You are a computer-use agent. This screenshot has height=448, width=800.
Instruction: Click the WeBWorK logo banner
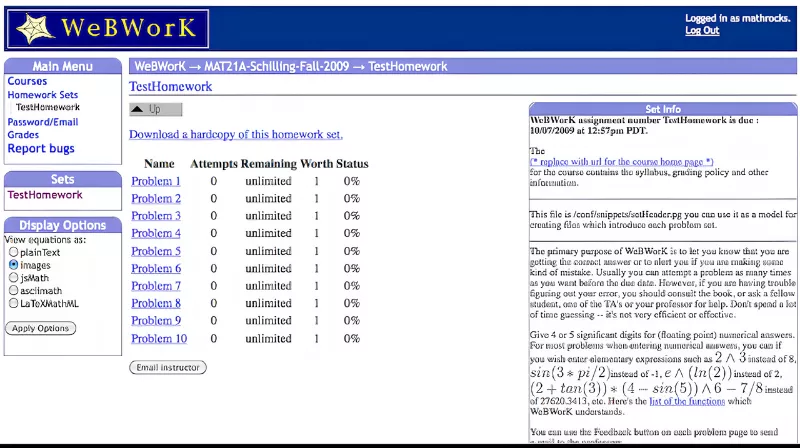[108, 29]
